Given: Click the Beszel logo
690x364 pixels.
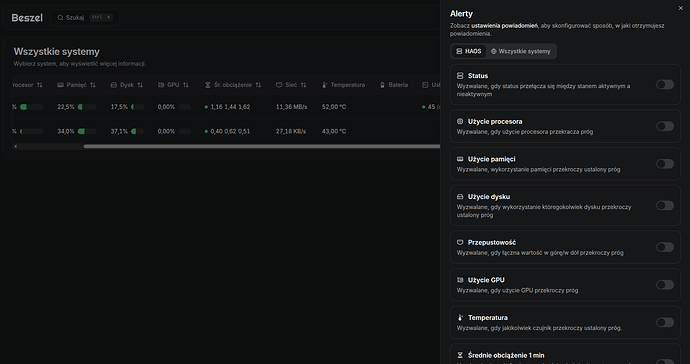Looking at the screenshot, I should click(27, 18).
